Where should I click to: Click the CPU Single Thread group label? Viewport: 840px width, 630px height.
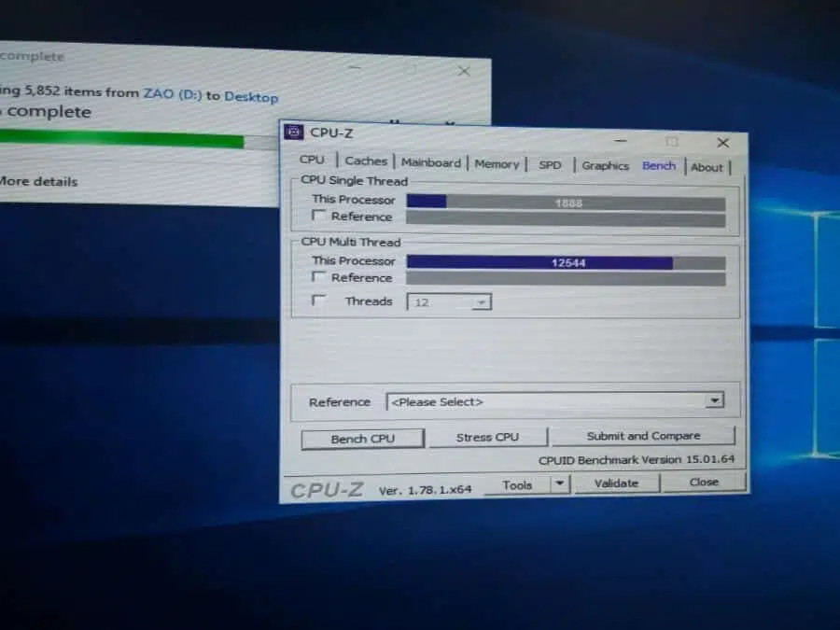coord(354,180)
